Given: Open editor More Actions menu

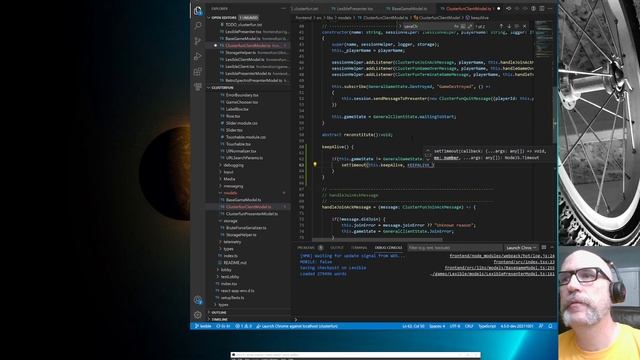Looking at the screenshot, I should coord(550,8).
